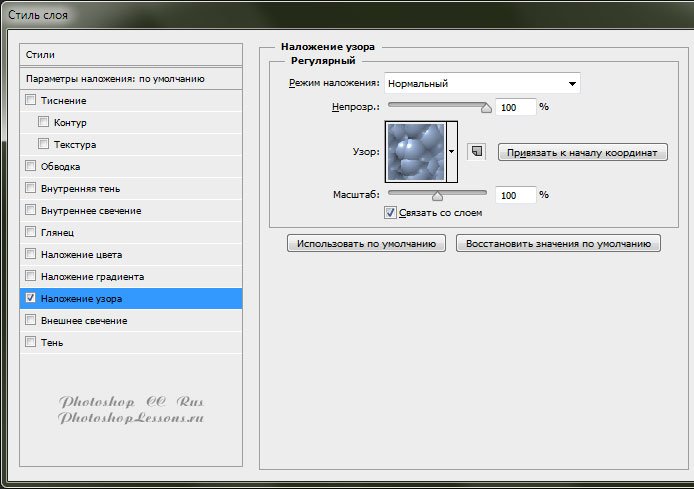694x489 pixels.
Task: Select the Наложение градиента style entry
Action: point(93,276)
